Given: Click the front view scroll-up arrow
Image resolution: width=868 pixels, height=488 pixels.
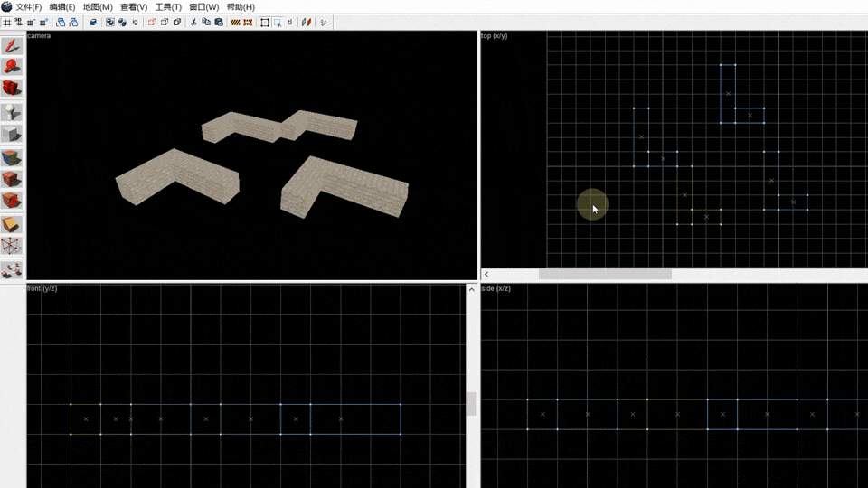Looking at the screenshot, I should click(472, 289).
